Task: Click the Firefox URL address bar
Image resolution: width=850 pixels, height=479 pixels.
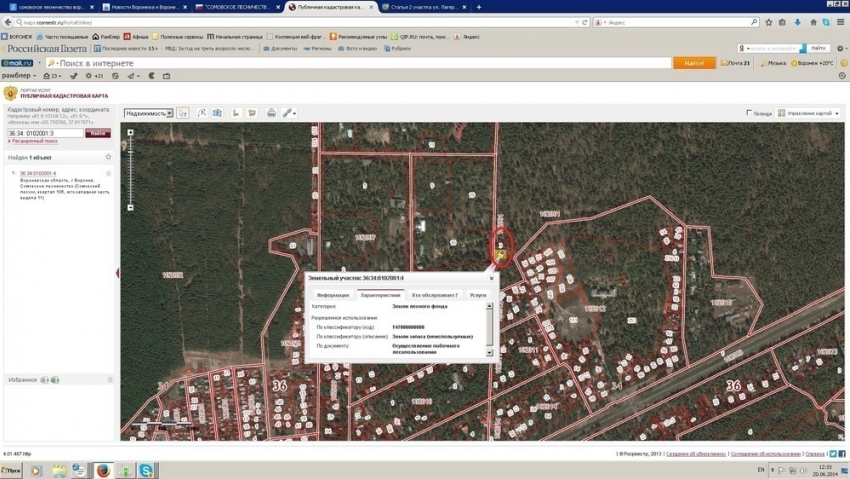Action: 297,22
